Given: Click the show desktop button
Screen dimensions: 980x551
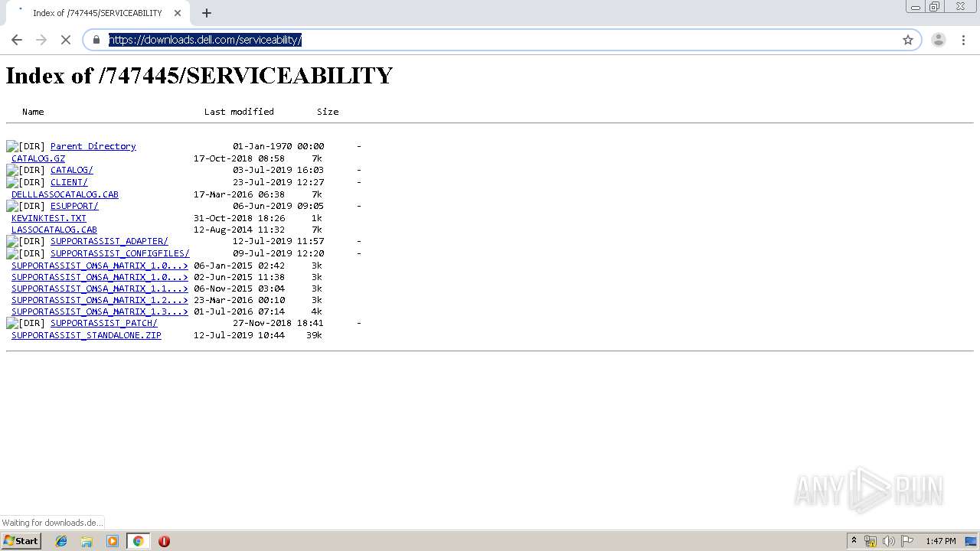Looking at the screenshot, I should point(972,541).
